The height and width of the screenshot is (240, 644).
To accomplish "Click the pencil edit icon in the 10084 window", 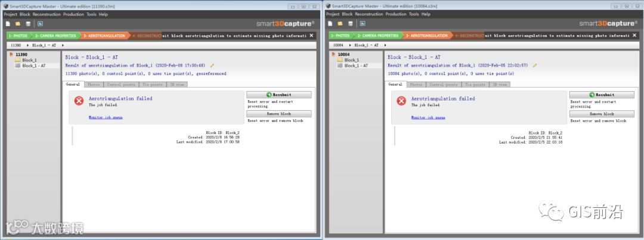I will point(535,66).
